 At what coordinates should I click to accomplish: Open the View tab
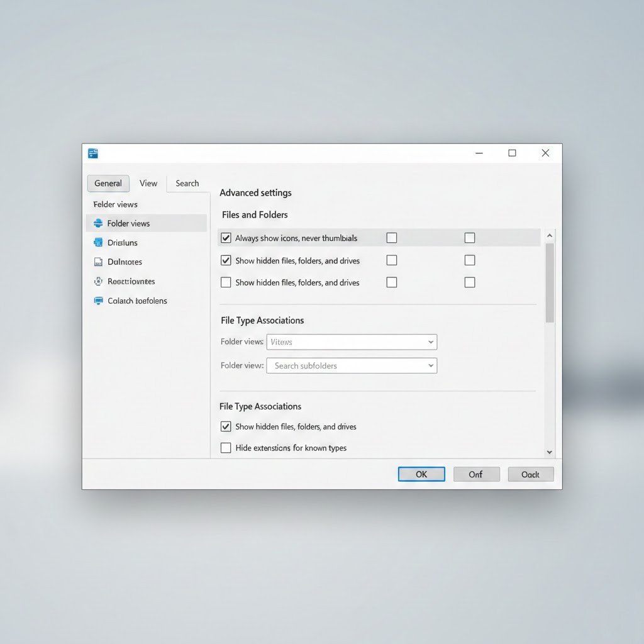[148, 184]
